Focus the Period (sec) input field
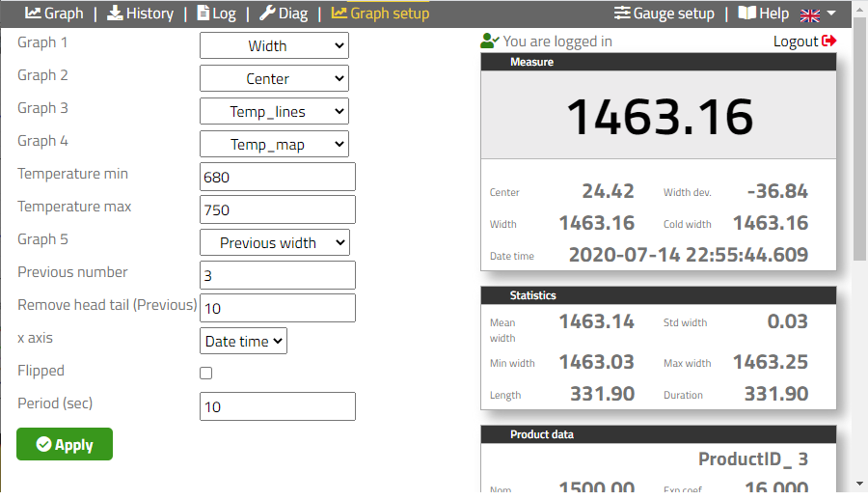Image resolution: width=868 pixels, height=500 pixels. (277, 406)
